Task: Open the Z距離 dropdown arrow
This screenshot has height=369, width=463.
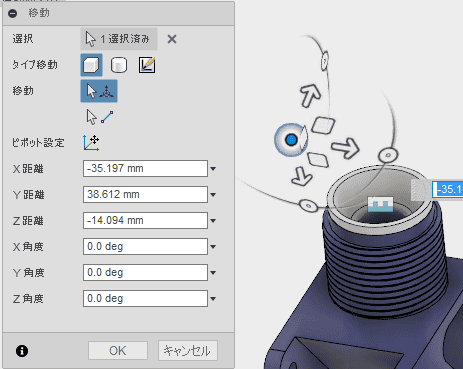Action: (213, 221)
